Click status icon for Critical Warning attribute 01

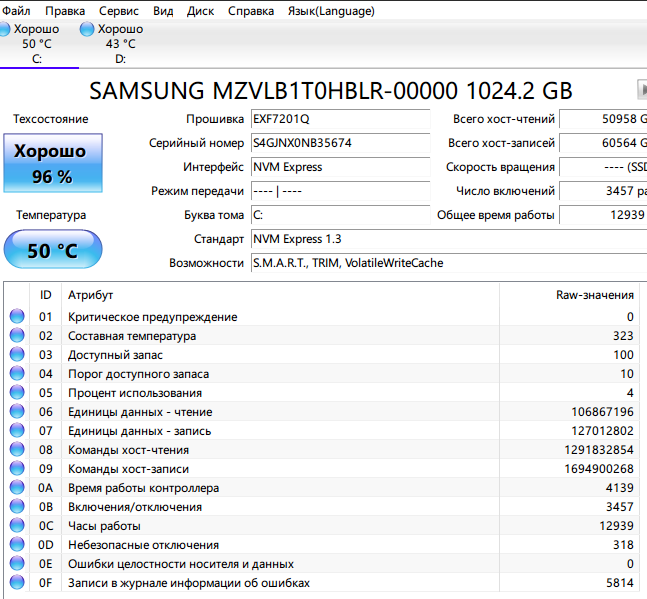coord(17,317)
